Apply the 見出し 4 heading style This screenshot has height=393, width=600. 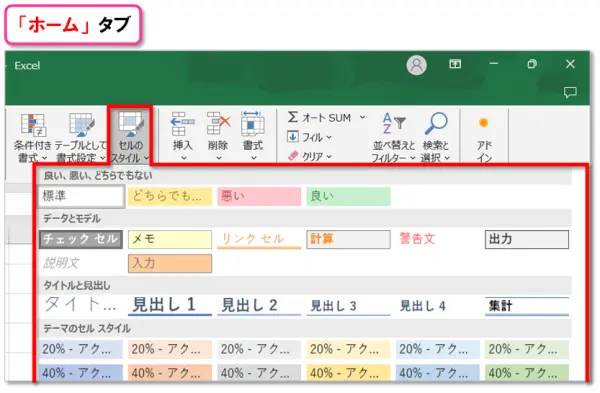pyautogui.click(x=437, y=305)
